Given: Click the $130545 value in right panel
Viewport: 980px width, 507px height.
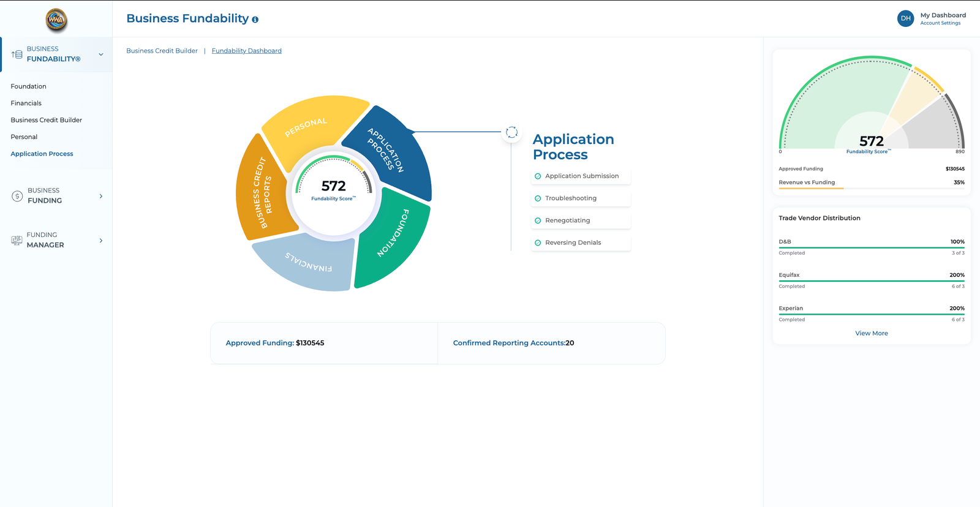Looking at the screenshot, I should (x=955, y=169).
